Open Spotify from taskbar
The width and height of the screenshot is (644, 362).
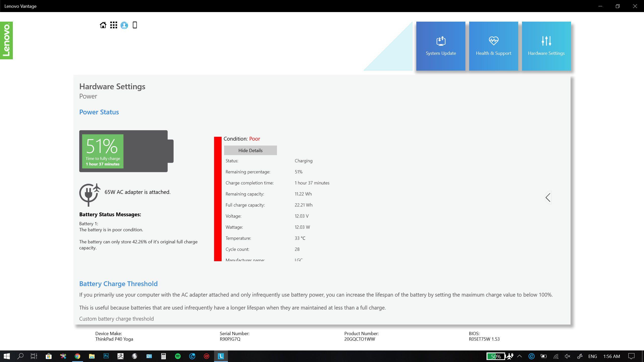[x=178, y=356]
